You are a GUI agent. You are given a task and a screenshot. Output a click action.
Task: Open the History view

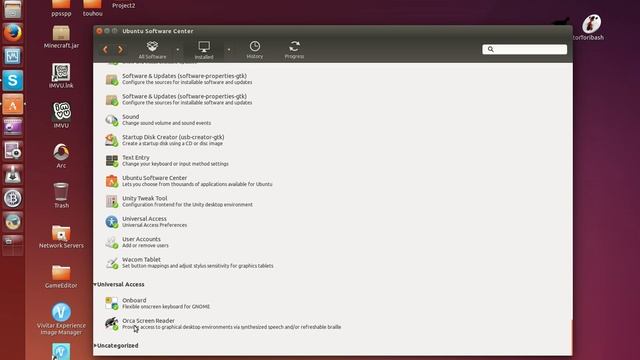click(x=255, y=50)
